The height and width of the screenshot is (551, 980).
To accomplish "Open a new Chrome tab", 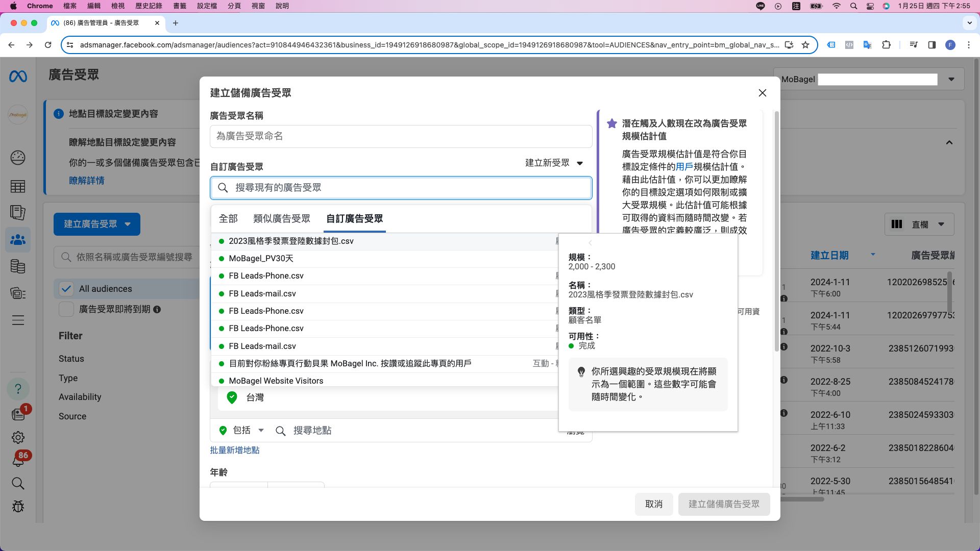I will pyautogui.click(x=176, y=23).
